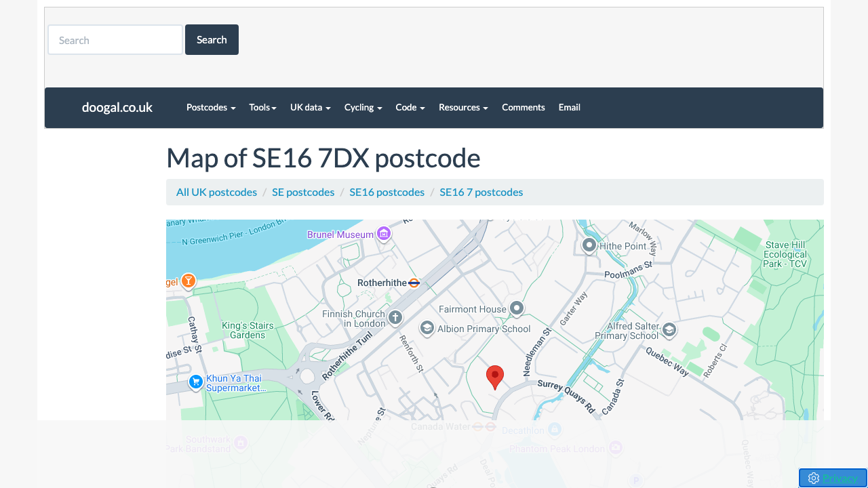Click the Canada Water station icon

[484, 427]
